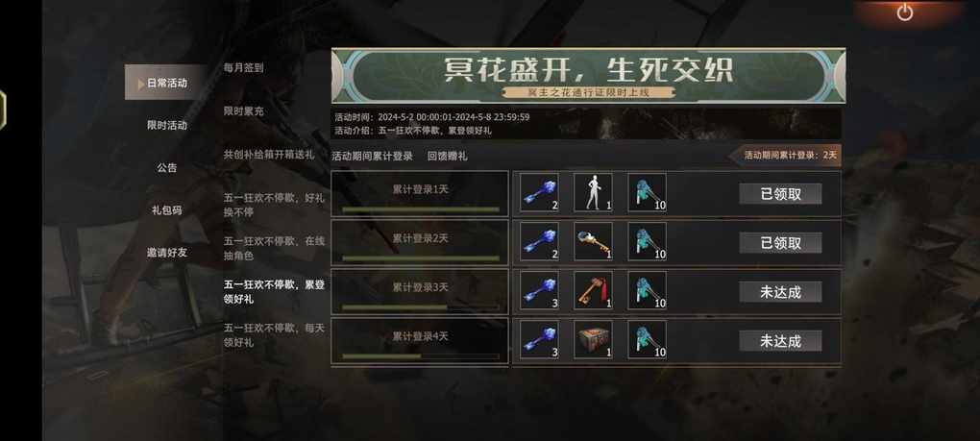Image resolution: width=980 pixels, height=441 pixels.
Task: Select 每月签到 in the activity list
Action: coord(244,67)
